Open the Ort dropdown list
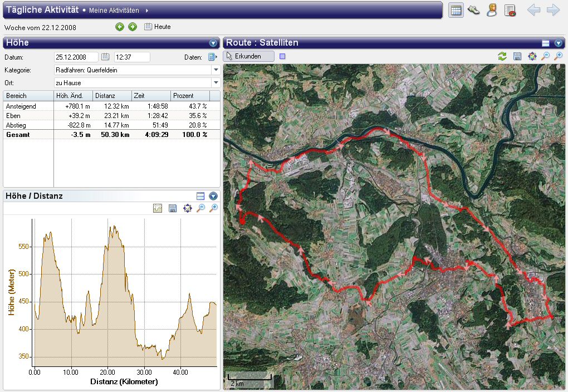The image size is (568, 392). [216, 83]
